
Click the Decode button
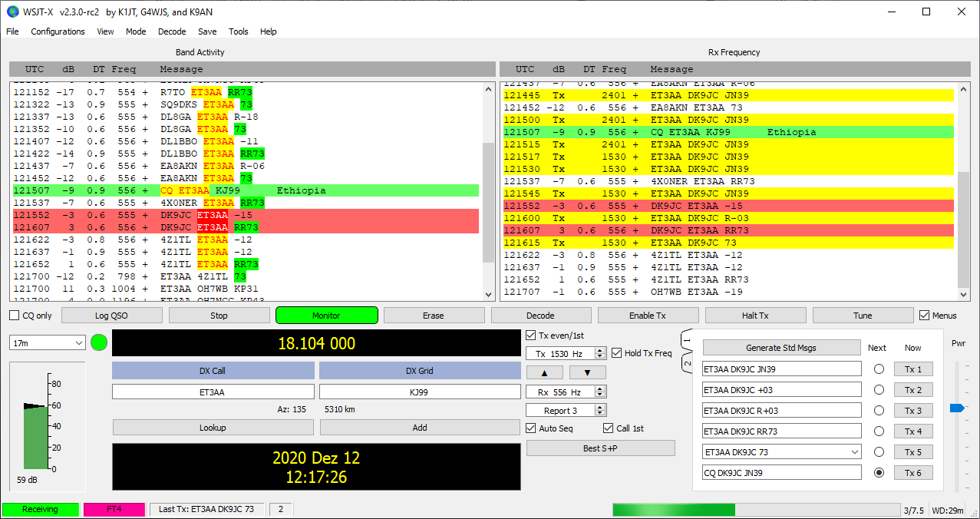click(541, 316)
